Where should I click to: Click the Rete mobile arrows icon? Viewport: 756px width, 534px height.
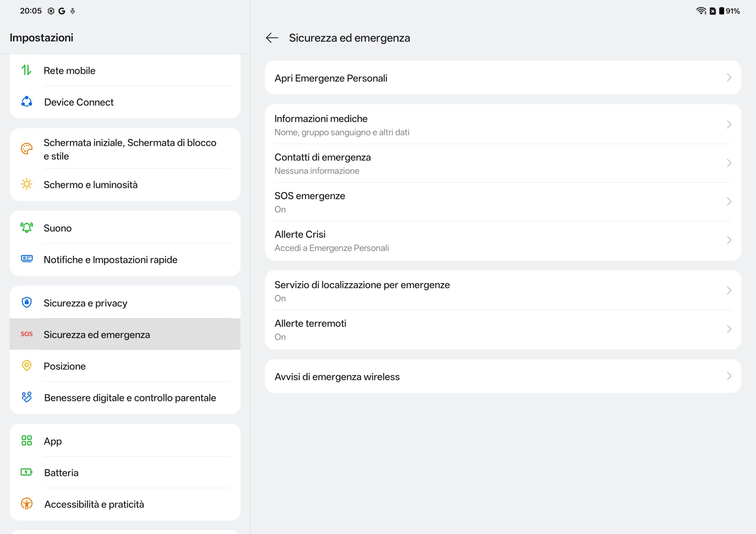[26, 70]
